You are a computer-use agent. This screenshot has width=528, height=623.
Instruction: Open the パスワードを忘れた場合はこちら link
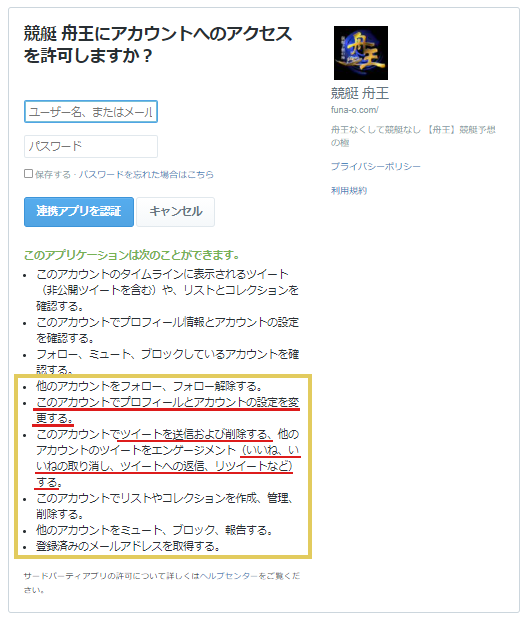pos(146,174)
